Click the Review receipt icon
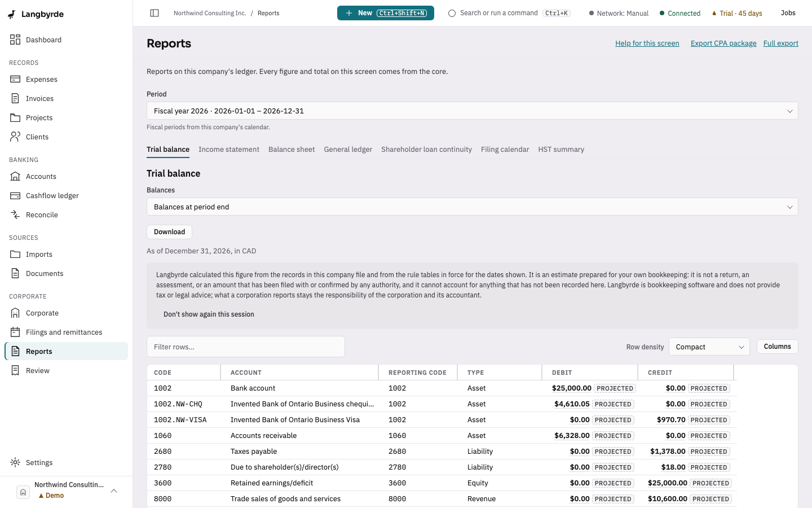 click(x=15, y=370)
